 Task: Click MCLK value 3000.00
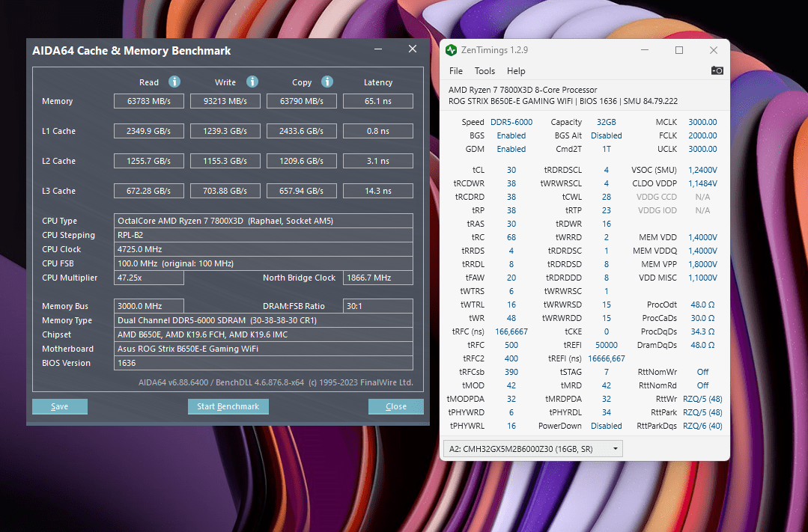click(702, 122)
